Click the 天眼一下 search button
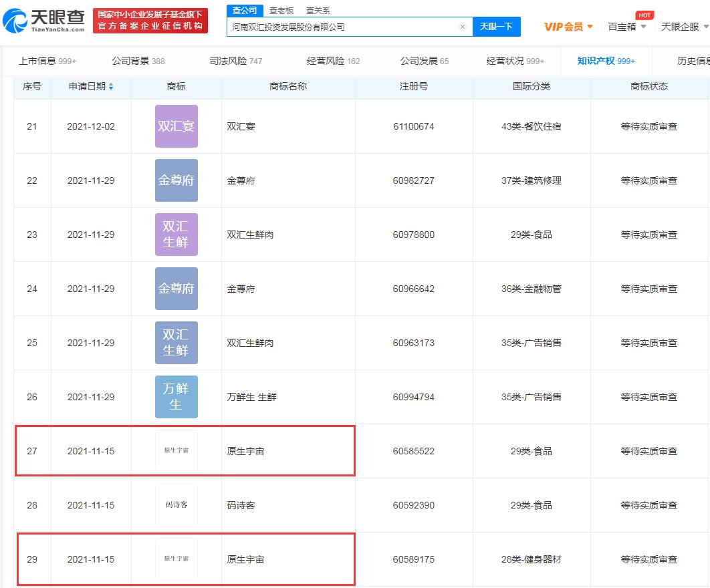The image size is (710, 588). [496, 27]
